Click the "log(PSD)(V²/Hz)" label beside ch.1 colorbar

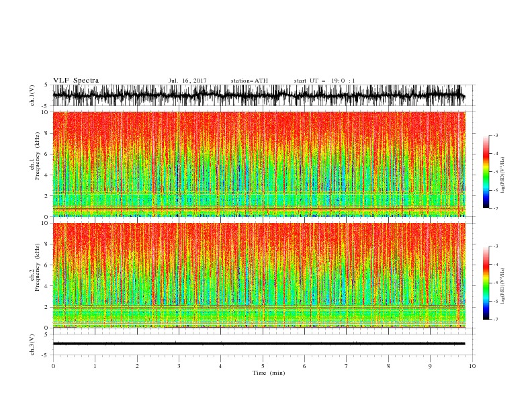(503, 175)
